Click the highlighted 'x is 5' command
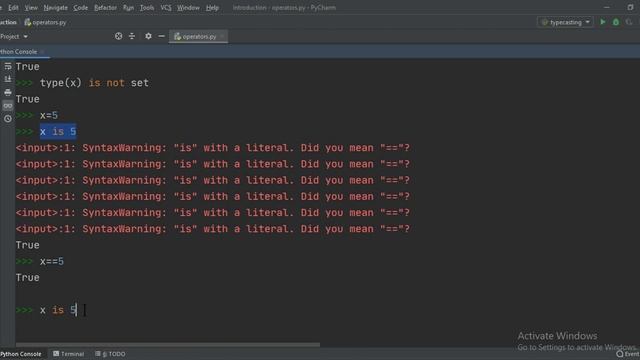 pos(58,131)
